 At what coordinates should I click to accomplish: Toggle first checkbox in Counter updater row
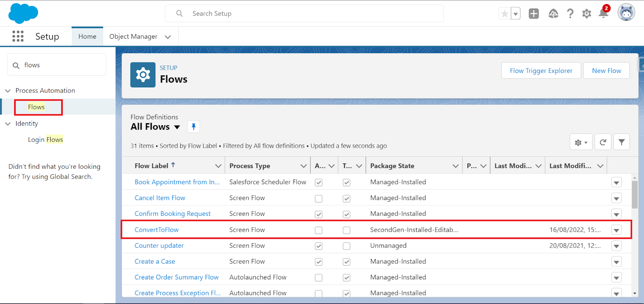tap(318, 246)
